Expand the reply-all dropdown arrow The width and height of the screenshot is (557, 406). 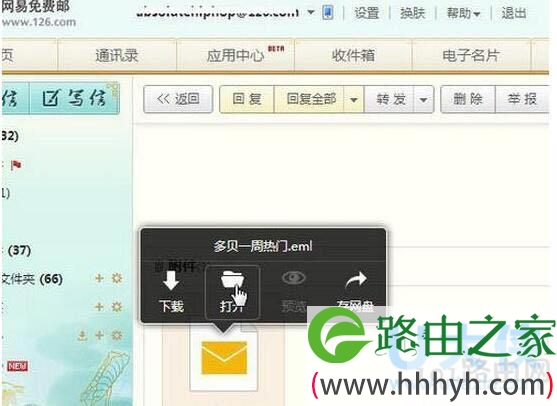coord(353,99)
